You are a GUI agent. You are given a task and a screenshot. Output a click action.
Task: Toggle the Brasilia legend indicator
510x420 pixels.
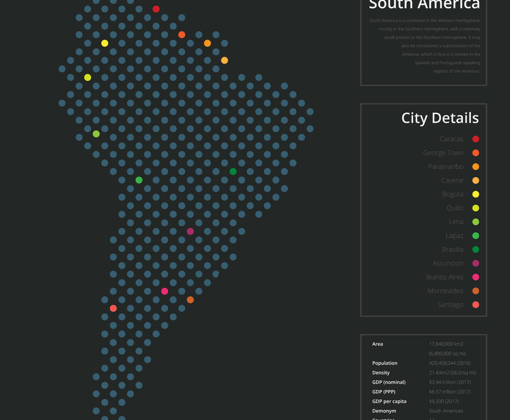[x=475, y=249]
